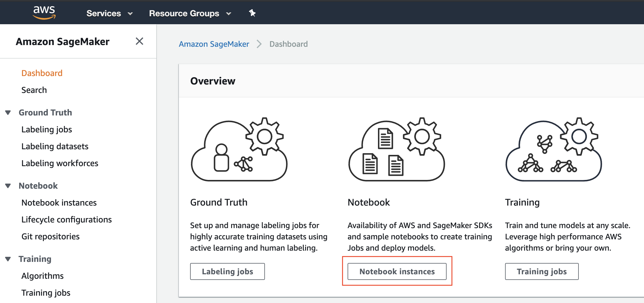Click the Notebook cloud illustration
Image resolution: width=644 pixels, height=303 pixels.
[397, 149]
